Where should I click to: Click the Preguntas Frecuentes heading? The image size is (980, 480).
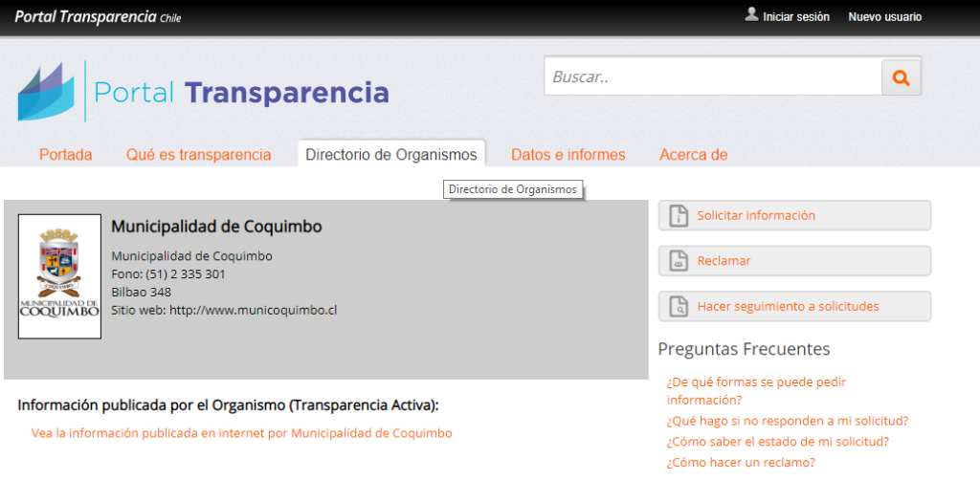coord(744,349)
